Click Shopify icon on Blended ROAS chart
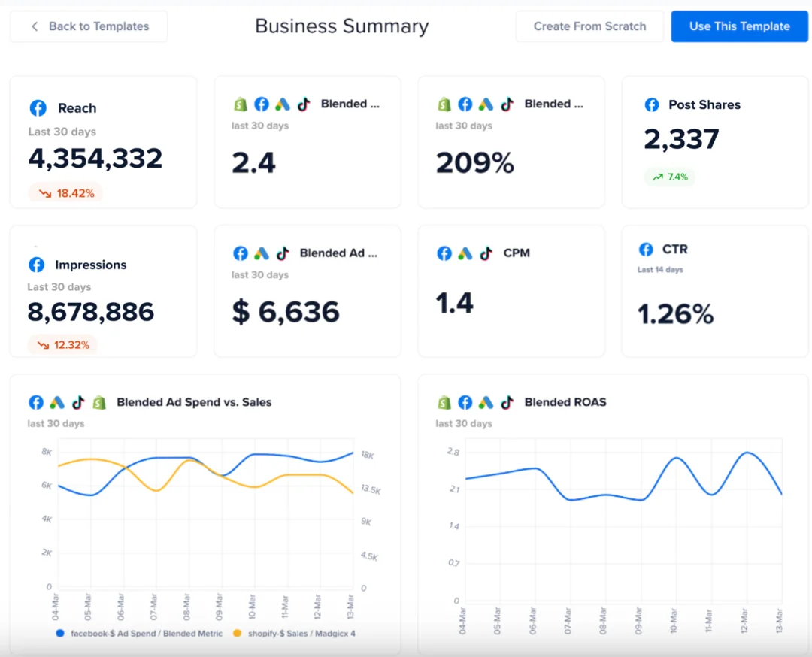Screen dimensions: 812x657 444,402
